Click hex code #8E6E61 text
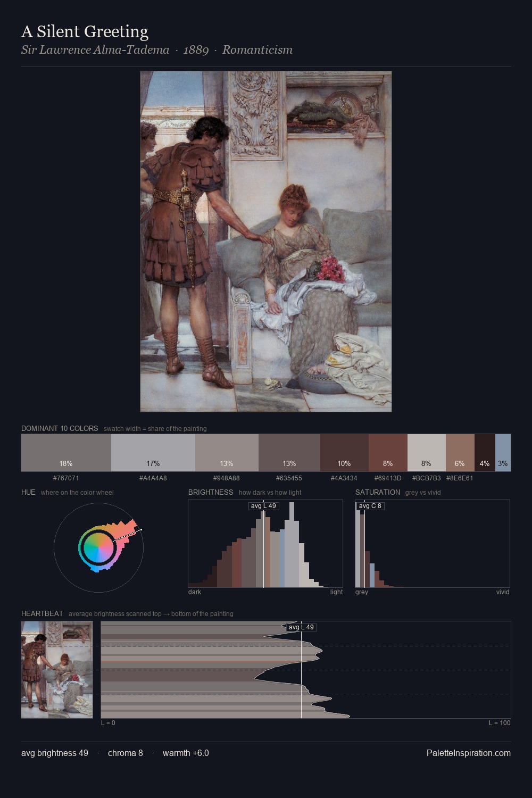The image size is (532, 798). pyautogui.click(x=460, y=478)
